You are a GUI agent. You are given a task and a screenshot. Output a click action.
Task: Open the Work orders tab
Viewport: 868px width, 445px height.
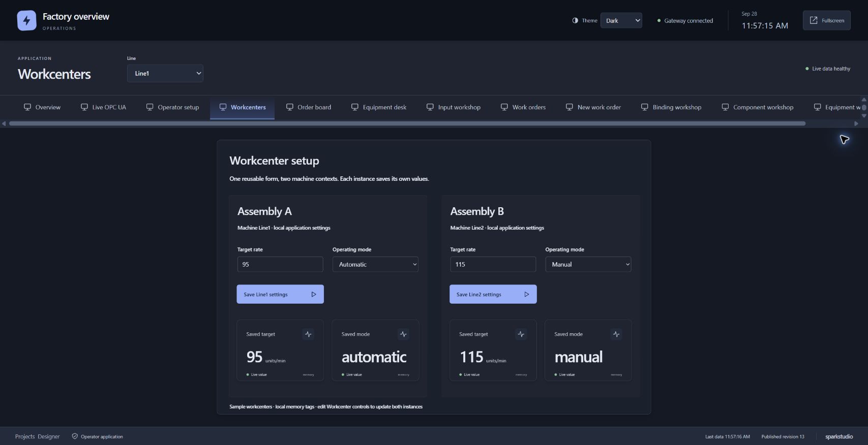tap(523, 107)
